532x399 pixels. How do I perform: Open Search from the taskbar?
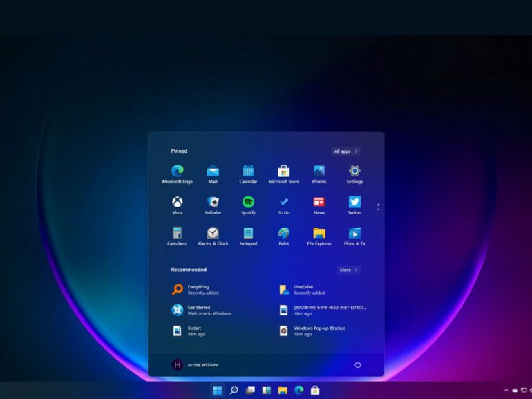click(x=234, y=390)
